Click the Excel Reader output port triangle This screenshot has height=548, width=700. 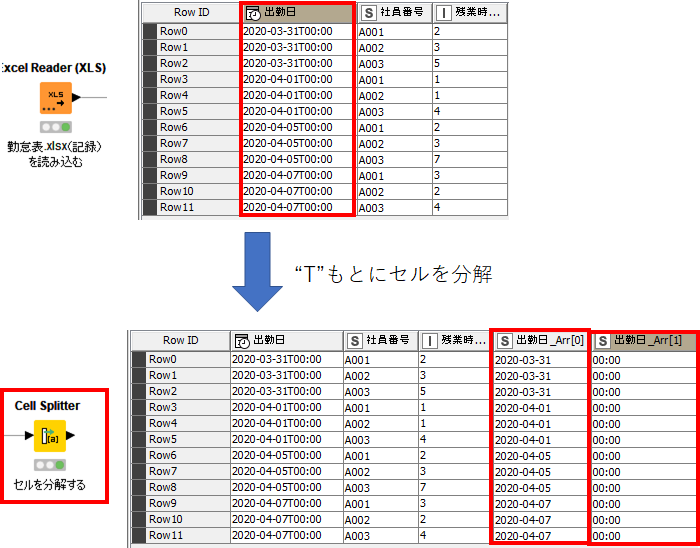coord(76,97)
